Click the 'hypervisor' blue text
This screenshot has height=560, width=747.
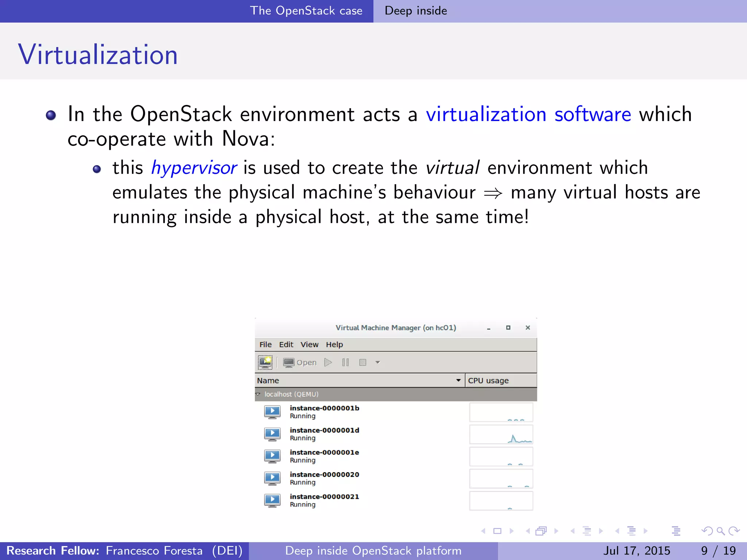pyautogui.click(x=194, y=168)
